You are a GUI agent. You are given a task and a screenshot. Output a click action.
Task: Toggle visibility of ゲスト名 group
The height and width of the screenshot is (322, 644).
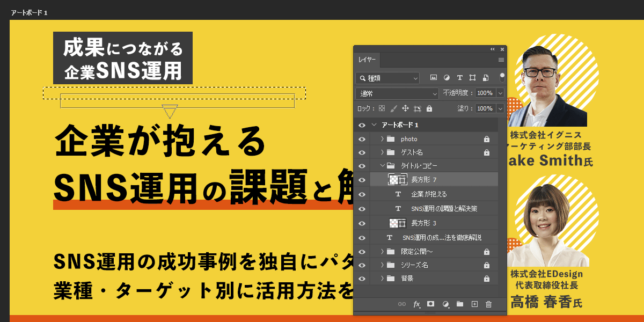tap(362, 152)
